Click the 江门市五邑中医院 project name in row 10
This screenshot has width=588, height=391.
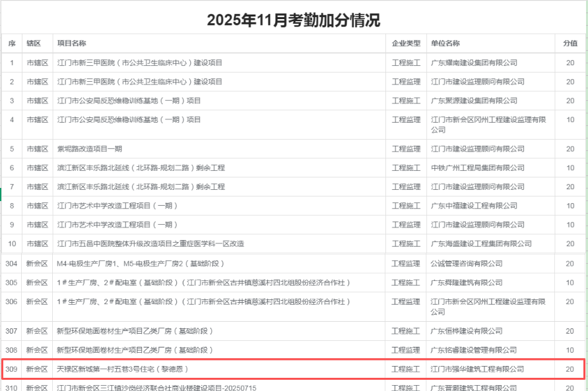coord(150,244)
